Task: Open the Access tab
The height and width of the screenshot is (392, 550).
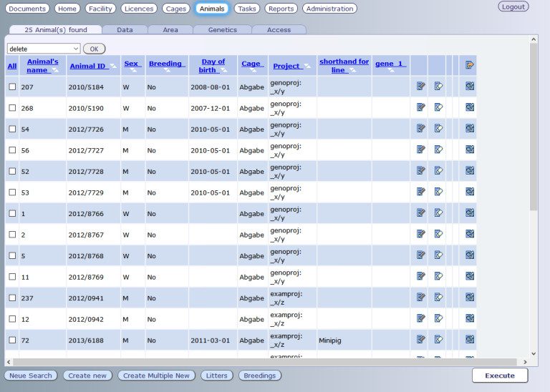Action: coord(279,30)
